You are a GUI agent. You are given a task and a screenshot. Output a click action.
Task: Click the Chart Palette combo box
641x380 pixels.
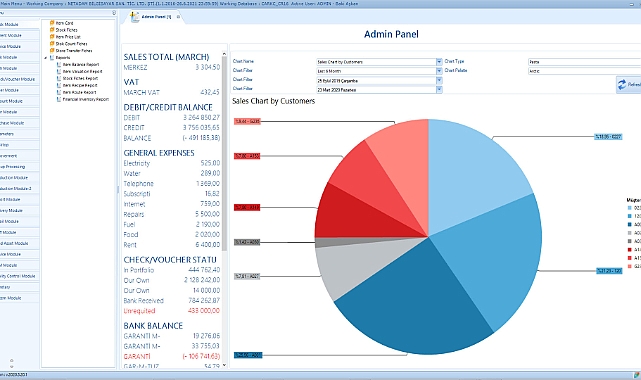585,71
